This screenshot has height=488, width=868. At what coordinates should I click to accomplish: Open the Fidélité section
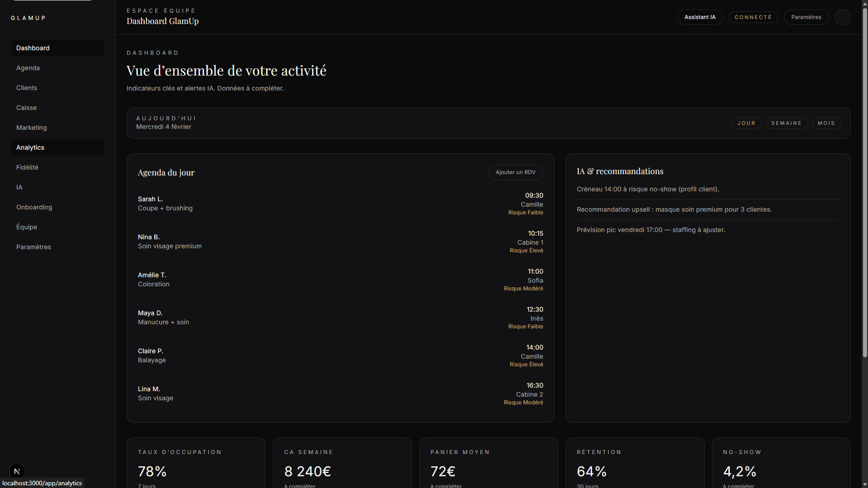pyautogui.click(x=27, y=167)
